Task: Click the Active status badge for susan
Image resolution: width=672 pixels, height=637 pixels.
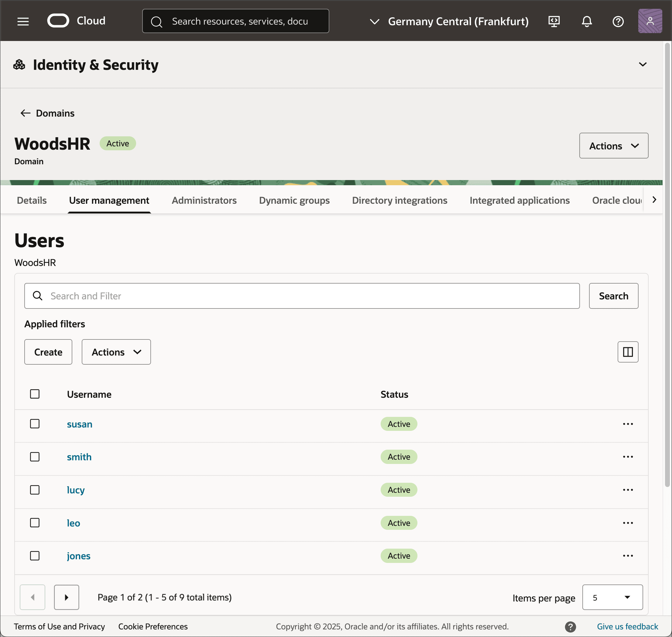Action: 399,424
